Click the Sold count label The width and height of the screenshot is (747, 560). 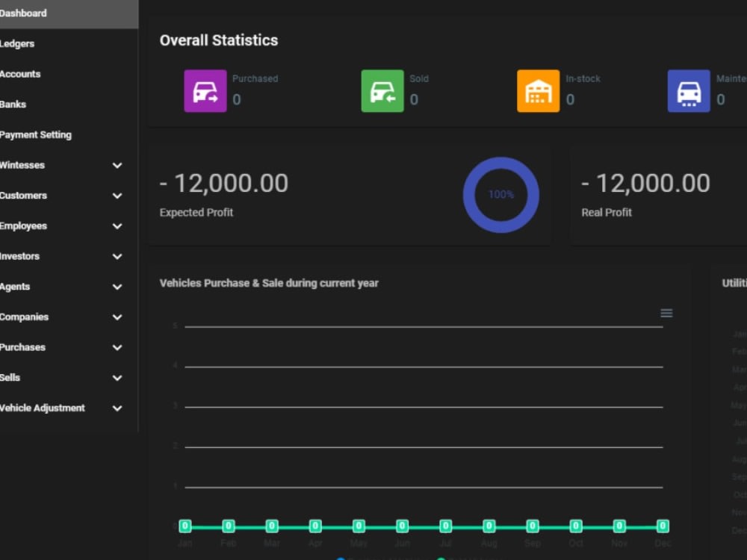414,99
